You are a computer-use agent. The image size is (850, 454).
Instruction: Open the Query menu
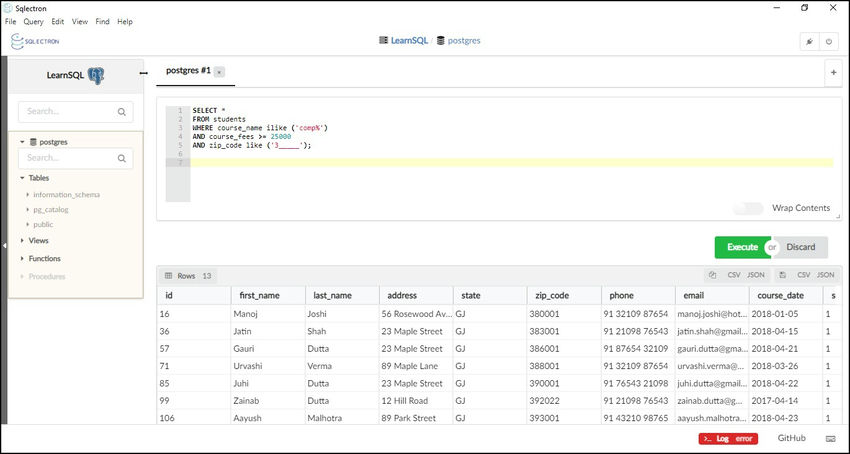click(x=32, y=21)
